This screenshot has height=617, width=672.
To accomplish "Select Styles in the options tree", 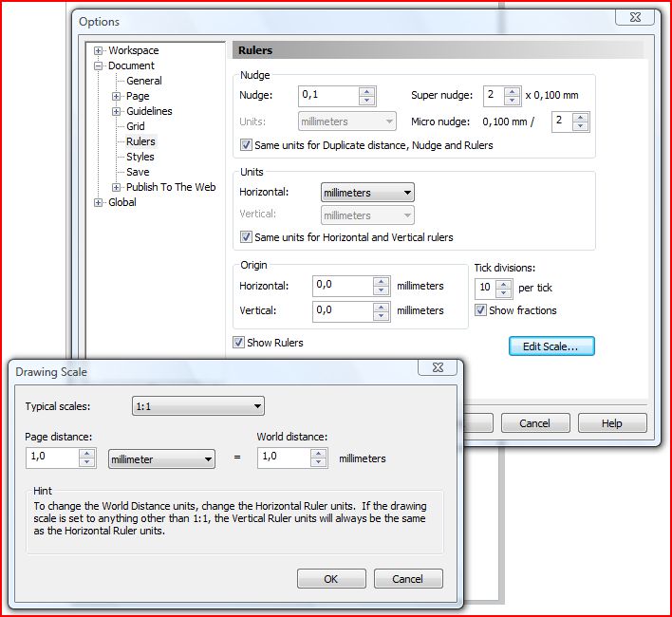I will [140, 157].
